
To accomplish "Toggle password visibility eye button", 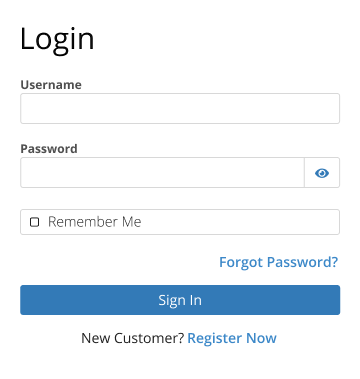I will [x=322, y=173].
